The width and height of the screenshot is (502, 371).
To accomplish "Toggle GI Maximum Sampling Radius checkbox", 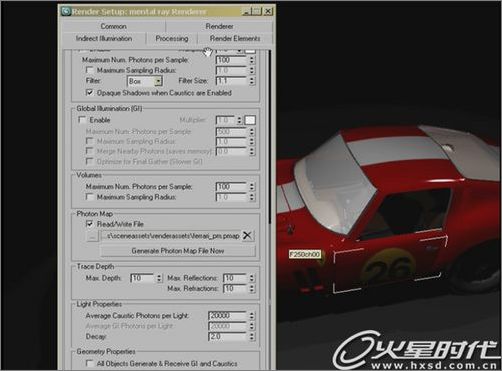I will coord(89,141).
